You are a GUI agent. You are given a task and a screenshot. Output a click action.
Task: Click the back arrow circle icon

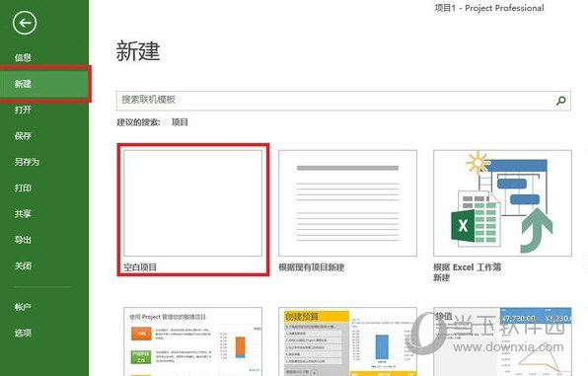(25, 24)
